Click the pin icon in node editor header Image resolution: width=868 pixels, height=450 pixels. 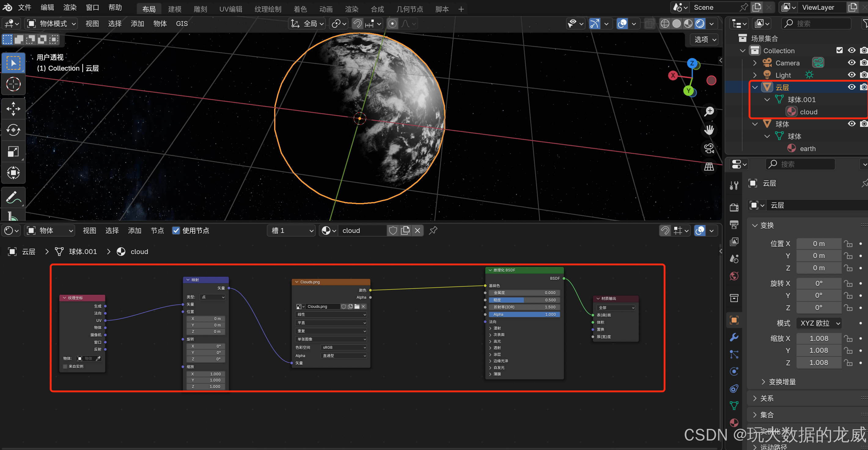coord(433,230)
